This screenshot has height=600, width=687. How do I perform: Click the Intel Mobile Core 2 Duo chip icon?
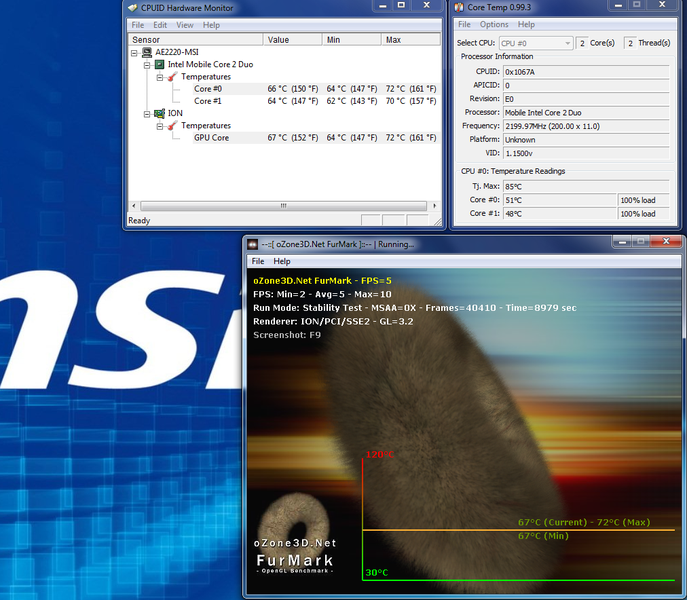pos(159,64)
